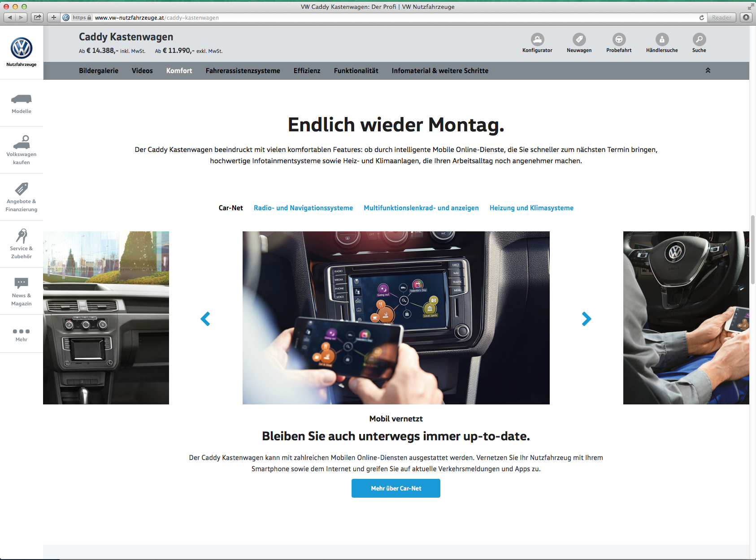Add bookmark with the plus button
756x560 pixels.
(54, 17)
